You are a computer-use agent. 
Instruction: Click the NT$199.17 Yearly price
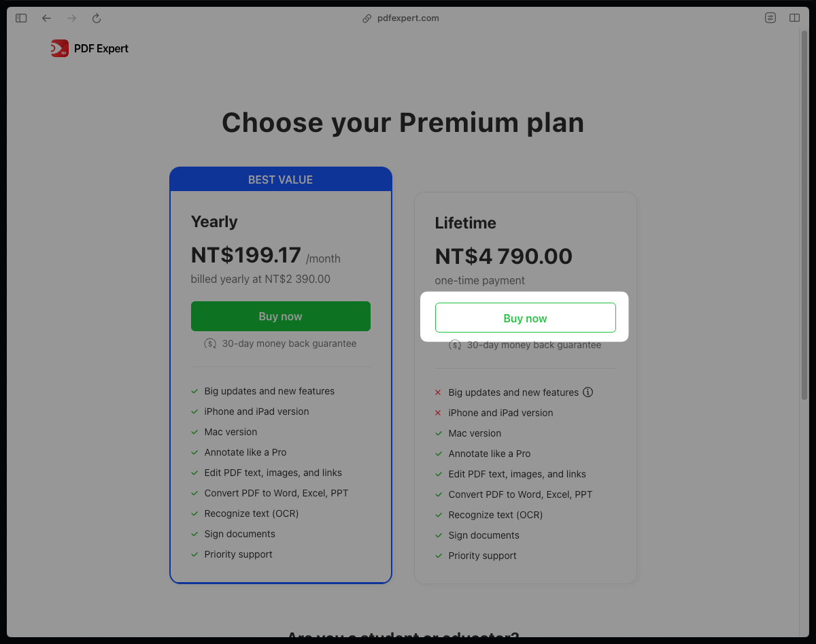coord(246,255)
